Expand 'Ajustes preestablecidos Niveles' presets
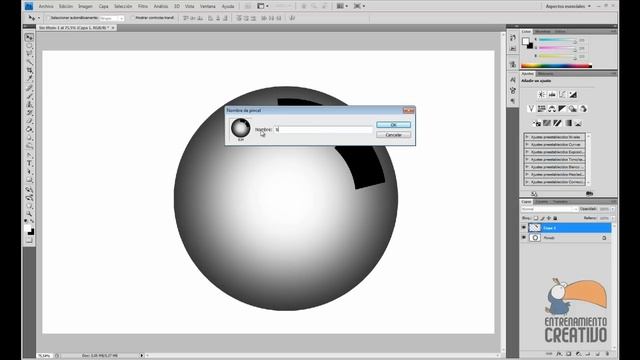This screenshot has width=640, height=360. 527,137
